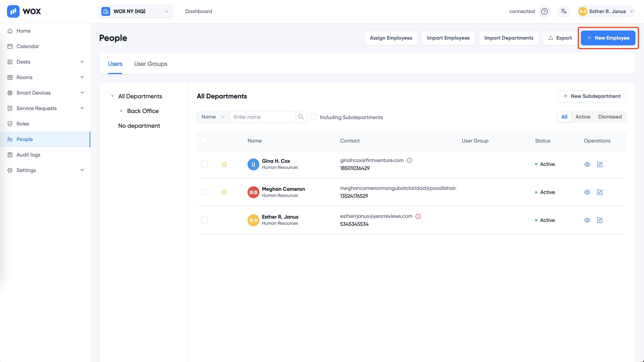Star Gina H. Cox as favorite
This screenshot has height=362, width=644.
pos(224,164)
